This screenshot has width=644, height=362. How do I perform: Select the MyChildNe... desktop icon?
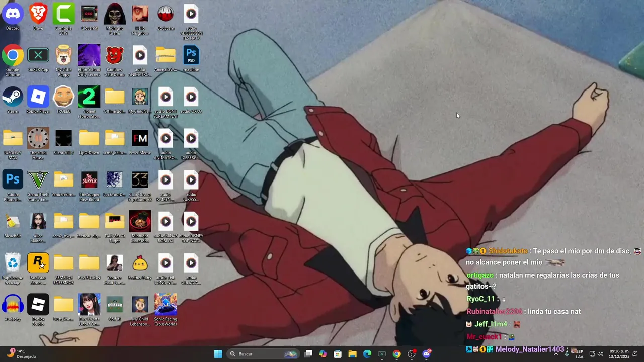pos(140,100)
